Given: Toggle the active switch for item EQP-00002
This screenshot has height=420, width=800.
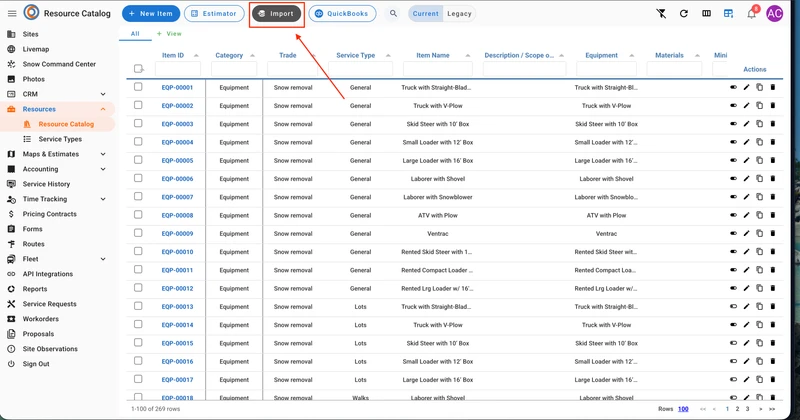Looking at the screenshot, I should coord(733,106).
